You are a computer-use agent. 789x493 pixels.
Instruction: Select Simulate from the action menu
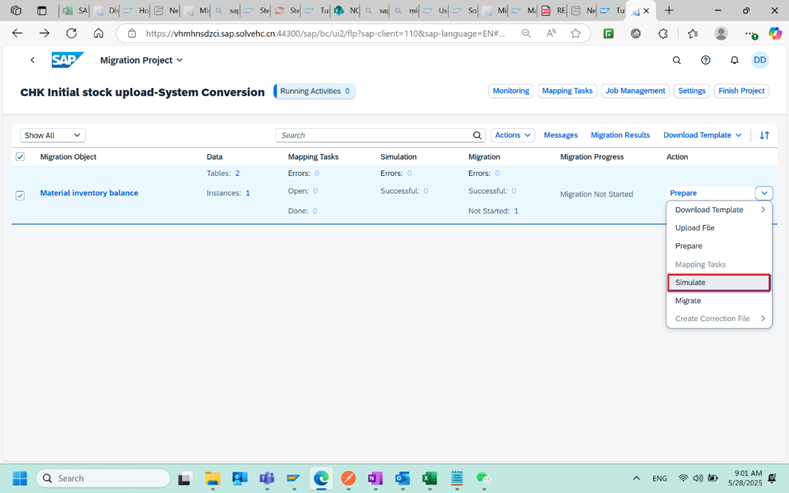coord(719,282)
